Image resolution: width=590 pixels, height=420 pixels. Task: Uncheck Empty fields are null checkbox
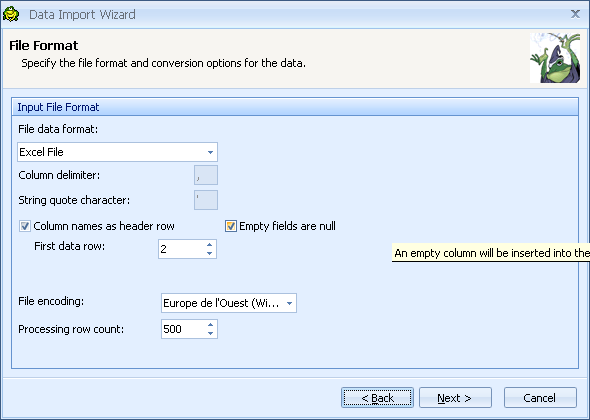pos(231,226)
